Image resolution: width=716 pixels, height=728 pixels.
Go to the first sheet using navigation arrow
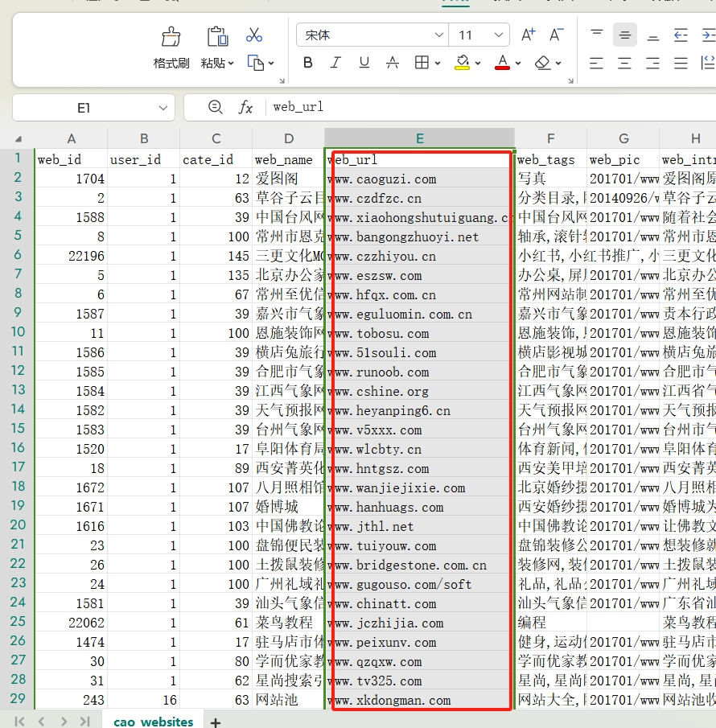click(20, 722)
